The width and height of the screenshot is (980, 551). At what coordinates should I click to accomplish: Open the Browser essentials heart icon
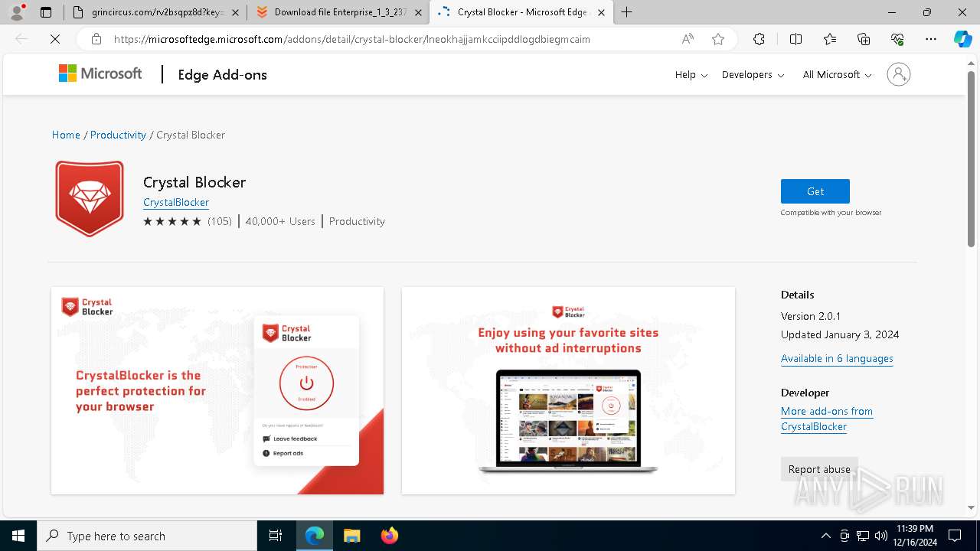pyautogui.click(x=897, y=39)
